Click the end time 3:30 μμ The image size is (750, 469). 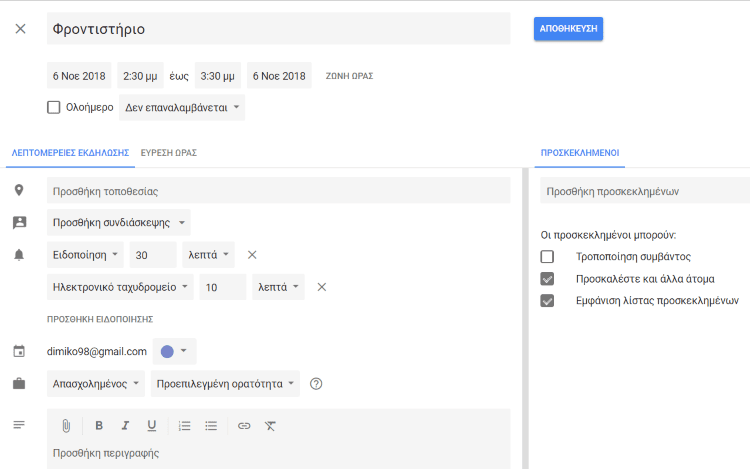coord(218,76)
